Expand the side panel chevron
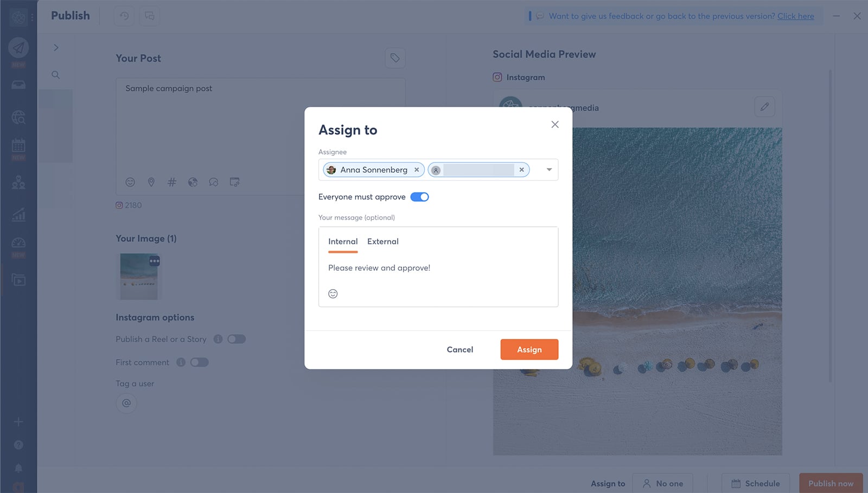This screenshot has width=868, height=493. point(56,48)
